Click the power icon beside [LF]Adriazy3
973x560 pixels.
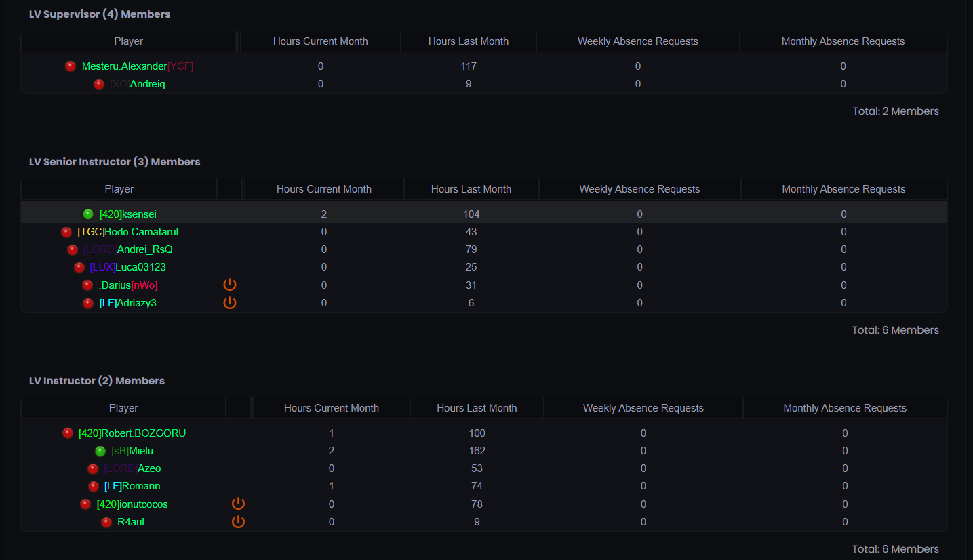(230, 302)
